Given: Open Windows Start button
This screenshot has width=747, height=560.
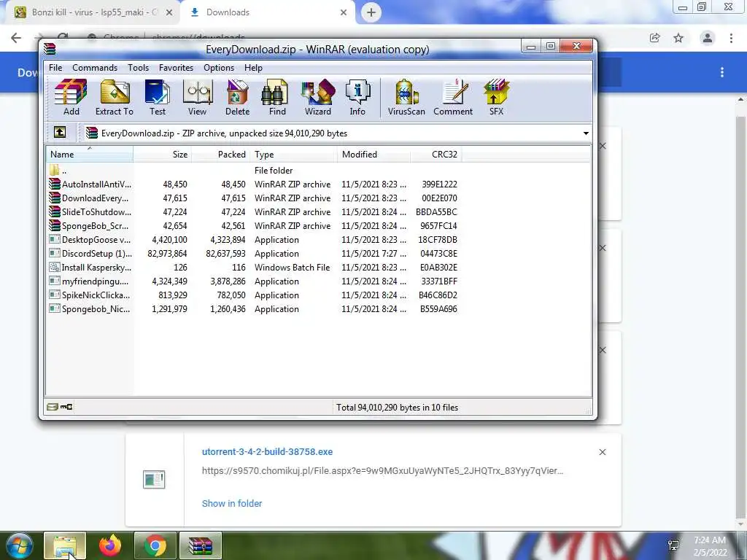Looking at the screenshot, I should [x=19, y=545].
